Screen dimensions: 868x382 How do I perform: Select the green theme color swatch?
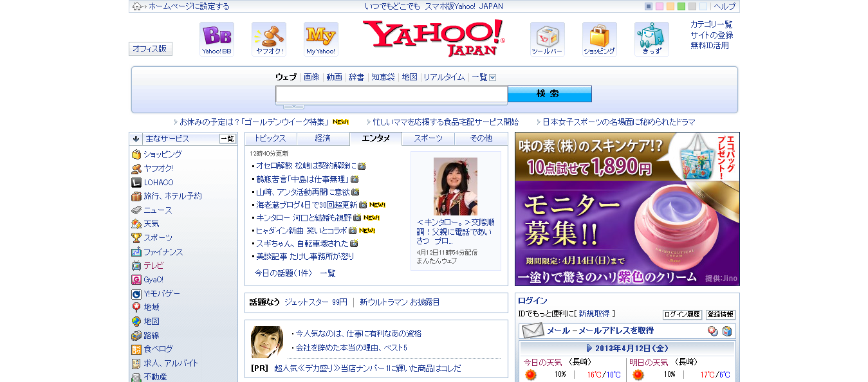[681, 6]
